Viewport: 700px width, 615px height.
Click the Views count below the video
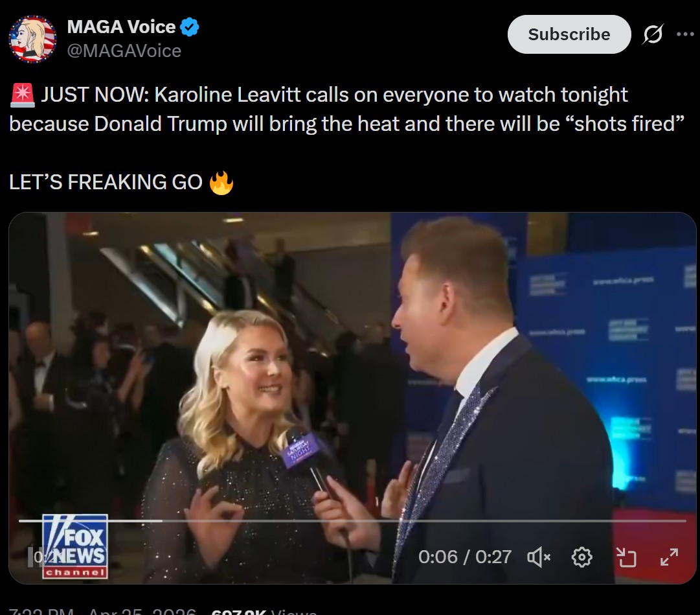[264, 611]
